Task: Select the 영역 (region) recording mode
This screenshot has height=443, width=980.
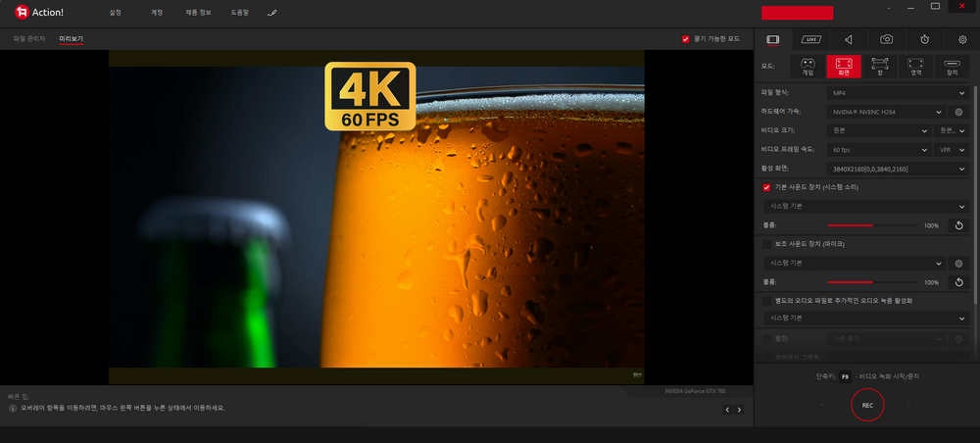Action: tap(915, 66)
